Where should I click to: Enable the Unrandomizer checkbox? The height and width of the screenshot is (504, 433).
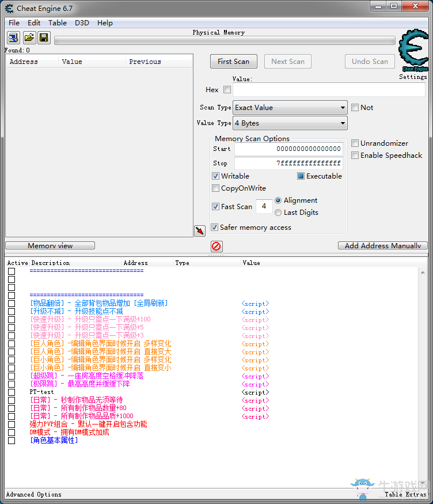click(x=355, y=143)
